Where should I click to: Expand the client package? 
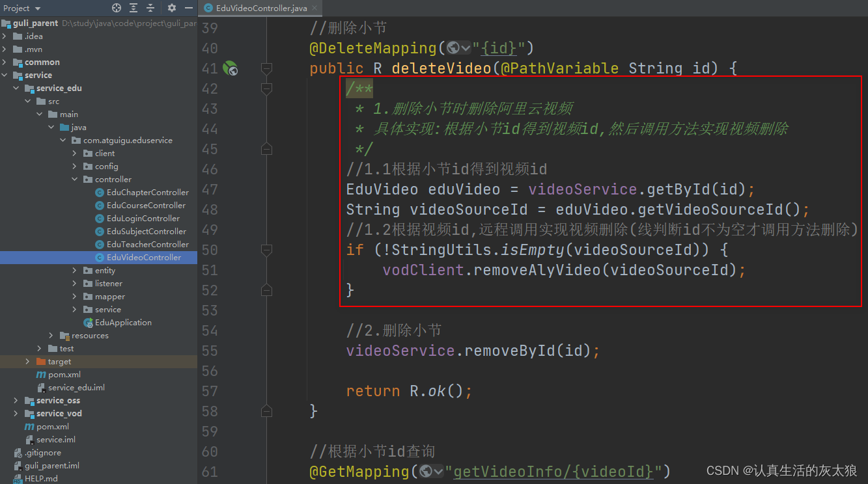point(74,153)
